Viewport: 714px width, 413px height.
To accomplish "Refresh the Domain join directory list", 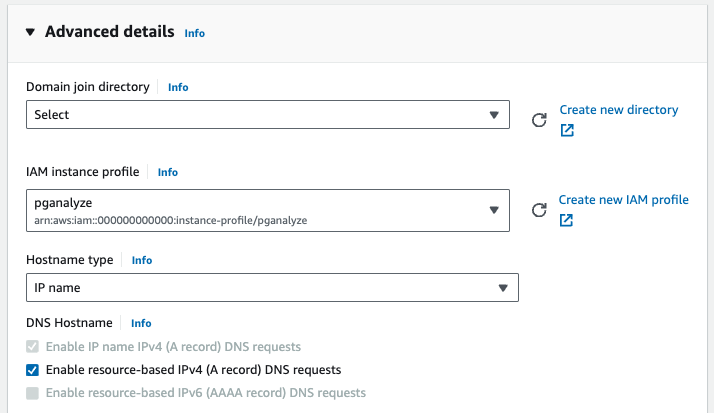I will click(539, 120).
